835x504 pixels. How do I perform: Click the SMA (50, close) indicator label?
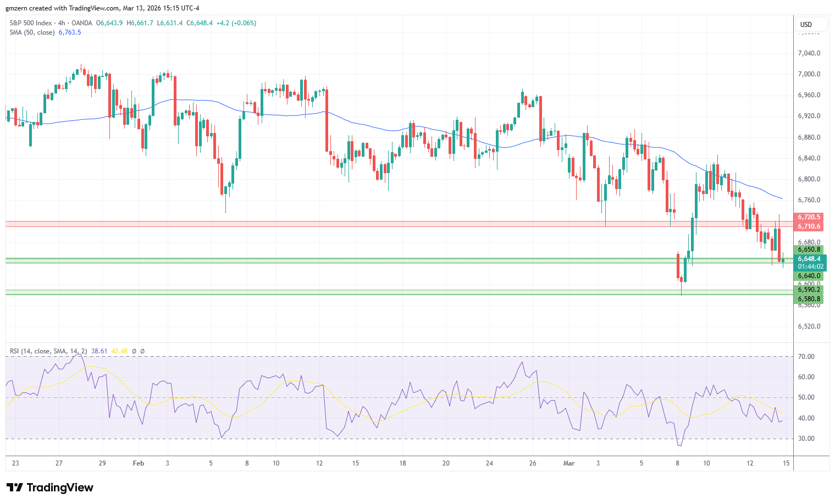(32, 32)
